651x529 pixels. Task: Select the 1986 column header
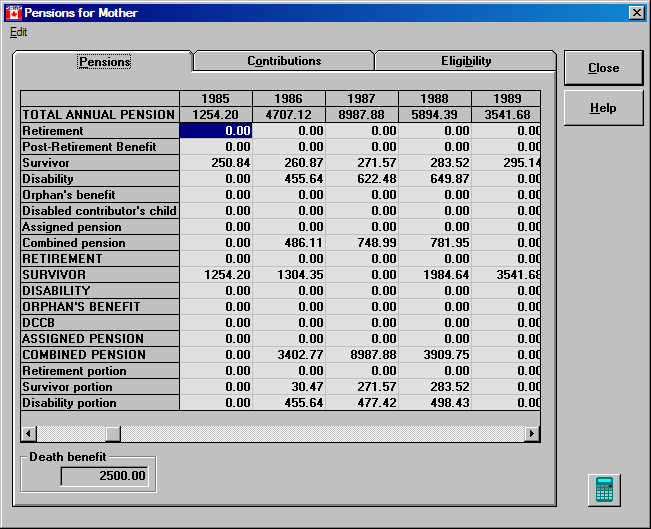289,99
